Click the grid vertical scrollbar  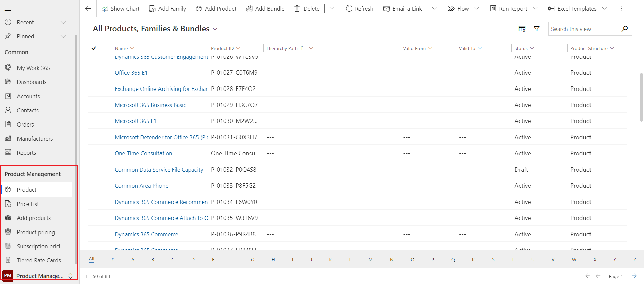[x=641, y=97]
